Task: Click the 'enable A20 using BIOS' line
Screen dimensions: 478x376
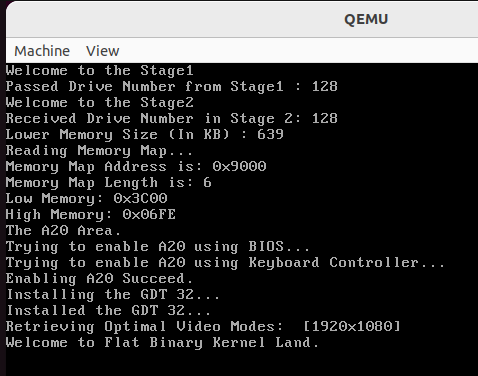Action: [x=158, y=247]
